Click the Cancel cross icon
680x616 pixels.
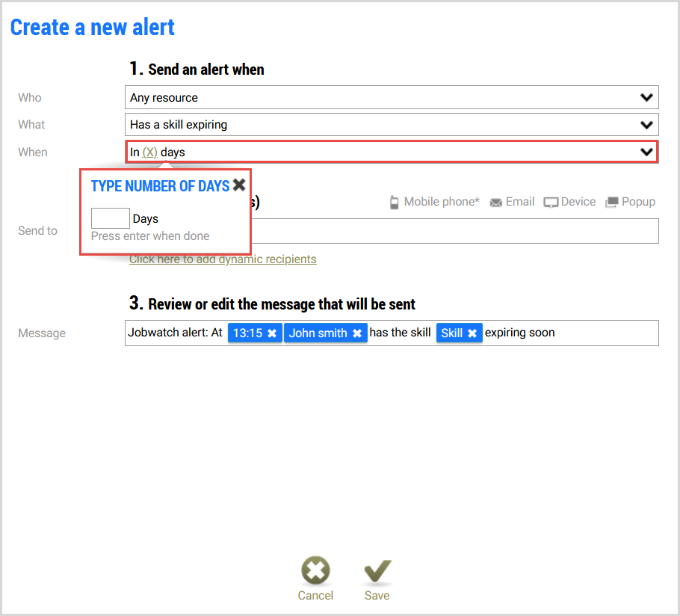pyautogui.click(x=315, y=570)
